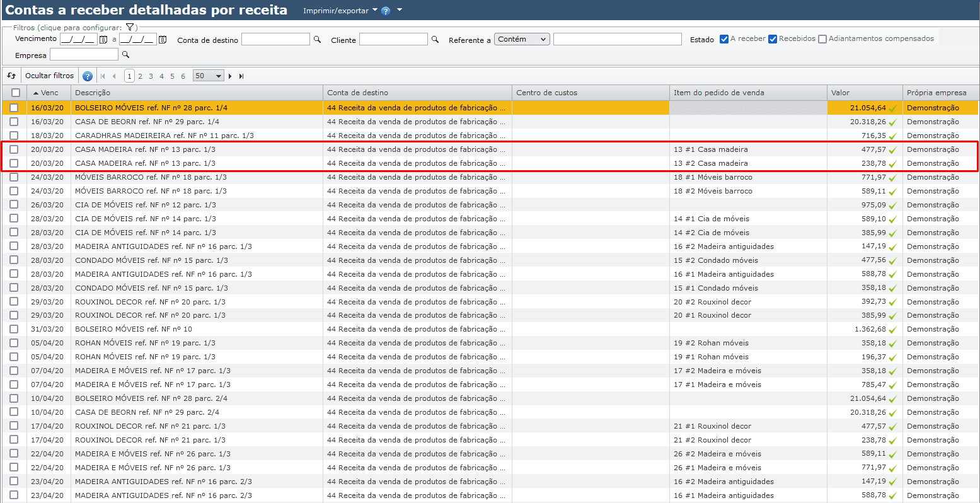This screenshot has height=503, width=980.
Task: Go to page 5 of the list
Action: [x=172, y=76]
